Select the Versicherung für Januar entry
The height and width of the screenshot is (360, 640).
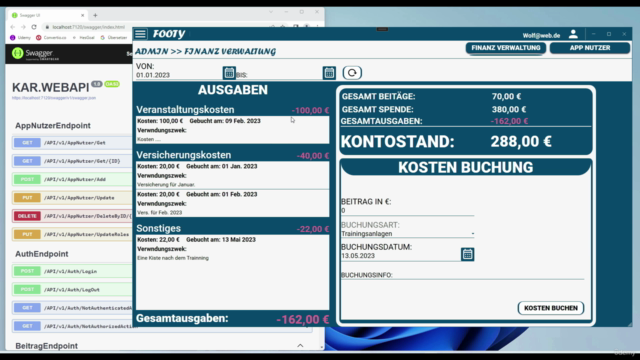pos(233,176)
